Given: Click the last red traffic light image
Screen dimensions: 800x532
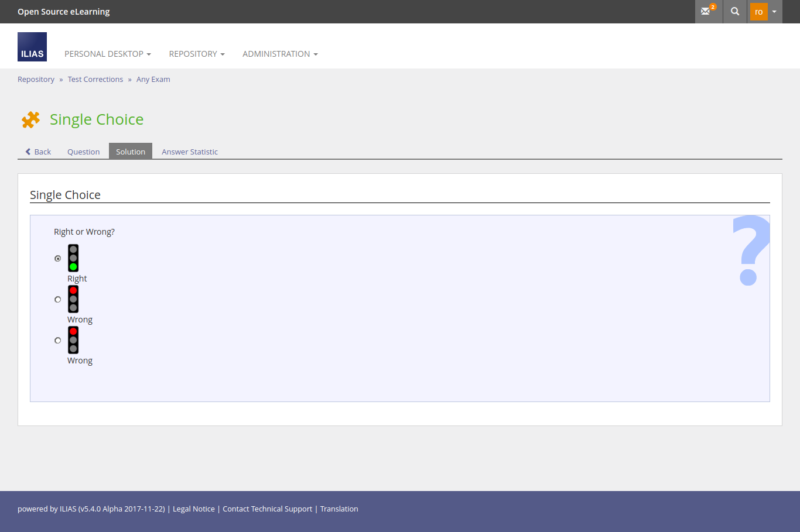Looking at the screenshot, I should 73,340.
